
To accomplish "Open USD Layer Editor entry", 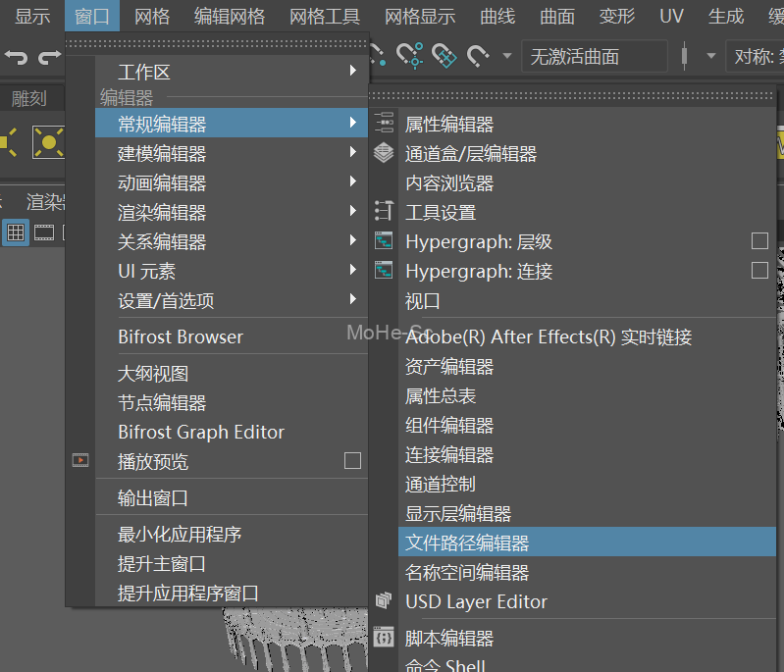I will pyautogui.click(x=476, y=601).
